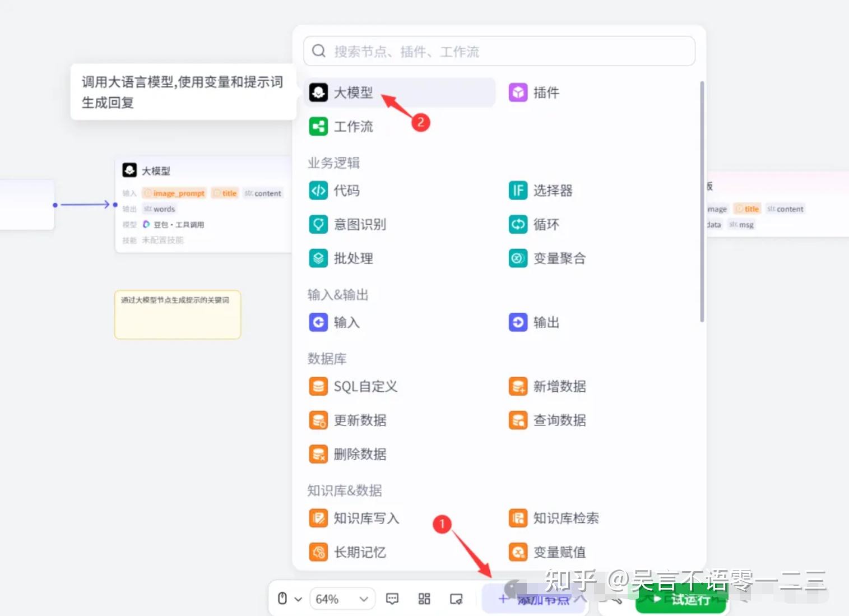Select the 变量聚合 variable aggregation node
Viewport: 849px width, 616px height.
(x=559, y=258)
